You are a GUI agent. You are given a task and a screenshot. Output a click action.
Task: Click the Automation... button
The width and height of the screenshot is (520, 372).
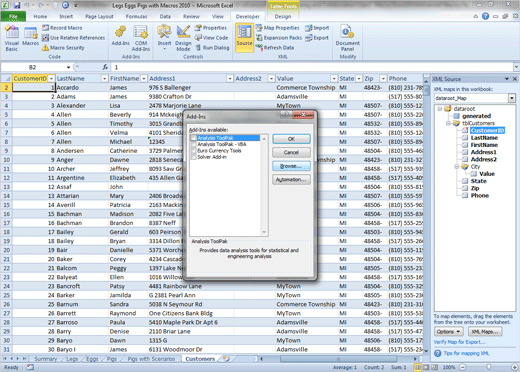tap(291, 180)
